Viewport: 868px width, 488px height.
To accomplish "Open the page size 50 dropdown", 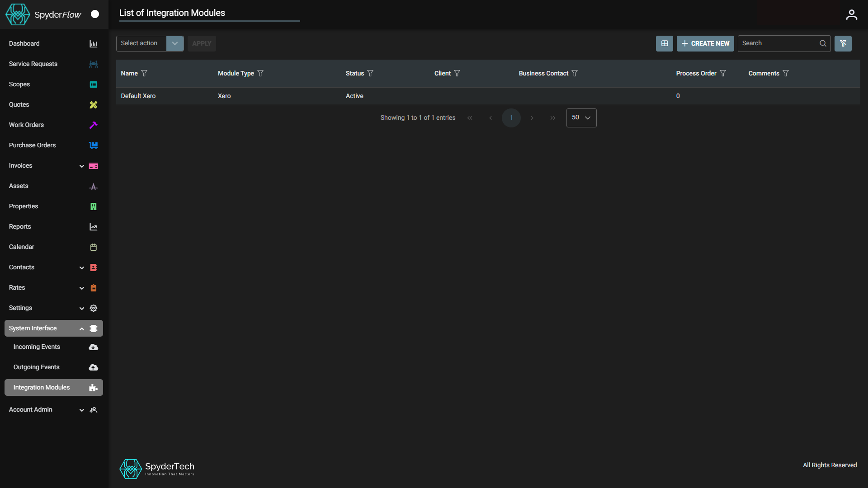I will coord(581,117).
